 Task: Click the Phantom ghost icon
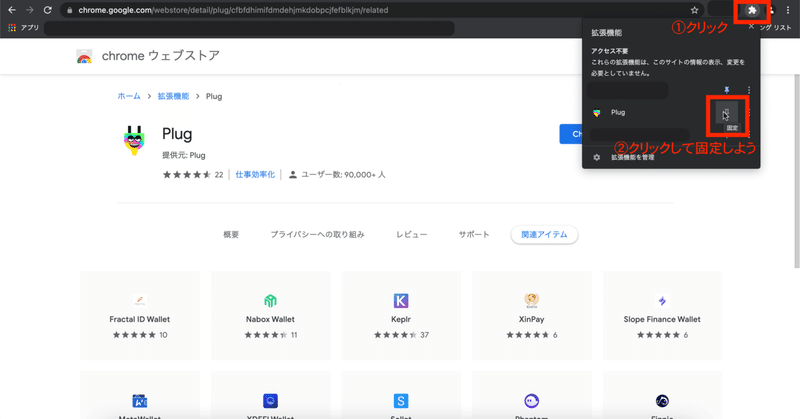pos(532,401)
